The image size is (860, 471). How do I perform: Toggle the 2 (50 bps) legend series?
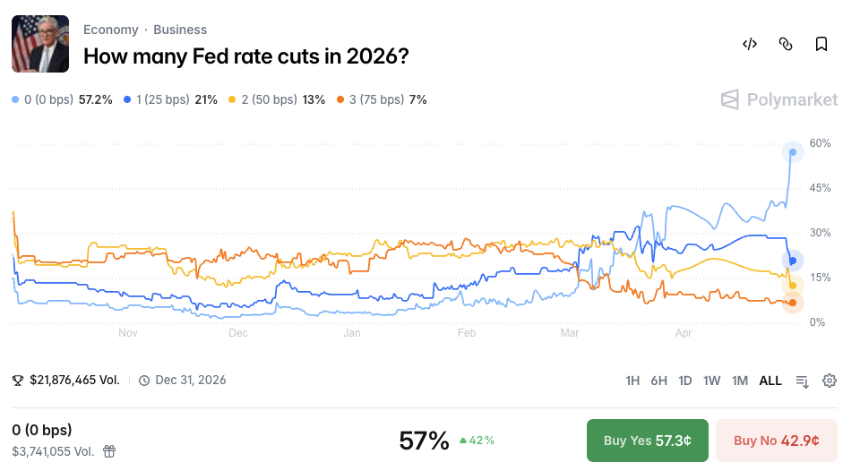pos(277,100)
